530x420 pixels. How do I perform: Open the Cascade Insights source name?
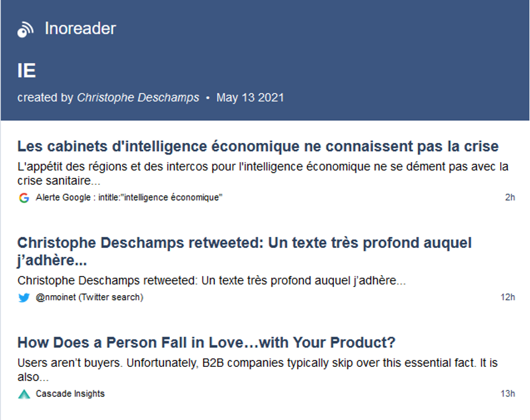(x=70, y=394)
